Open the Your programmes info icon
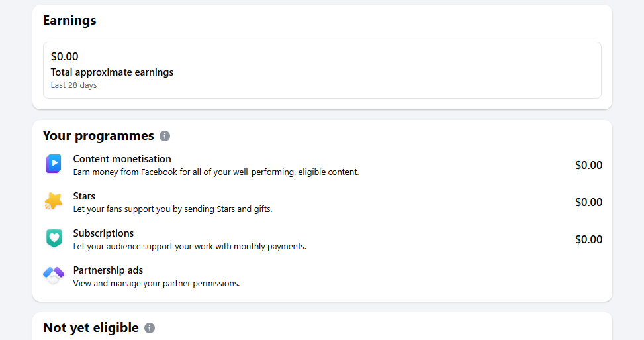Image resolution: width=644 pixels, height=340 pixels. click(165, 136)
